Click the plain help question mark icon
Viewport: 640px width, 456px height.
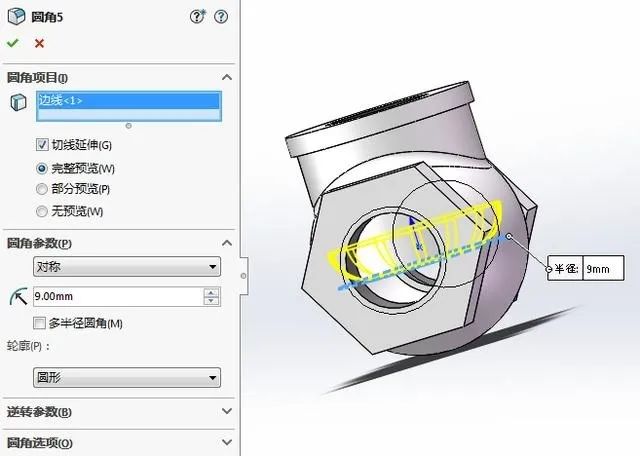[x=221, y=16]
